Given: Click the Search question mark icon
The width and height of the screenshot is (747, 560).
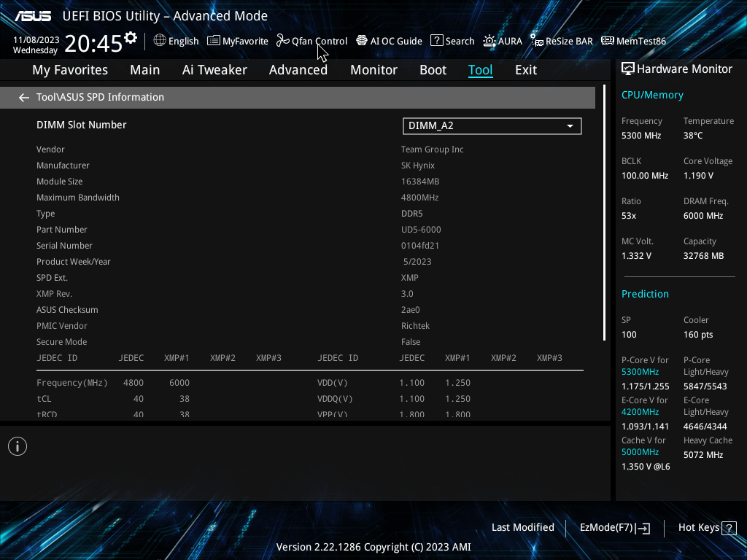Looking at the screenshot, I should [x=436, y=41].
